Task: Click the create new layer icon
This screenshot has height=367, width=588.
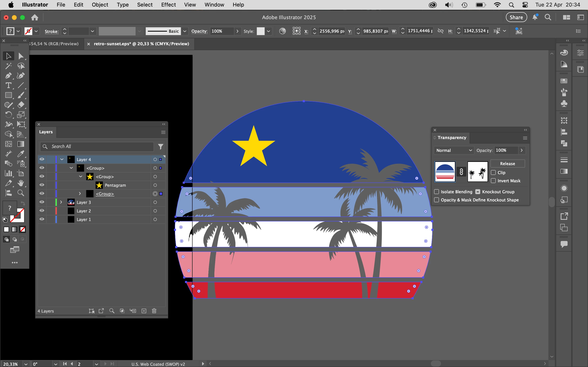Action: 144,311
